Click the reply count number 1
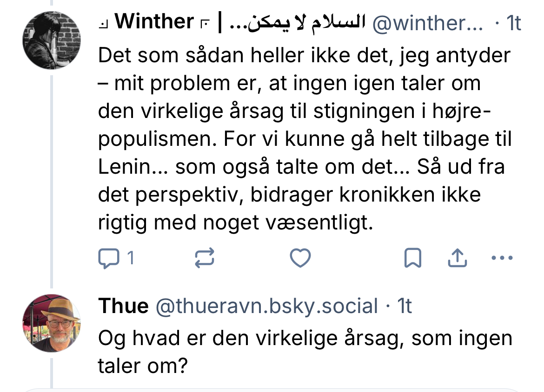The height and width of the screenshot is (392, 544). 131,258
